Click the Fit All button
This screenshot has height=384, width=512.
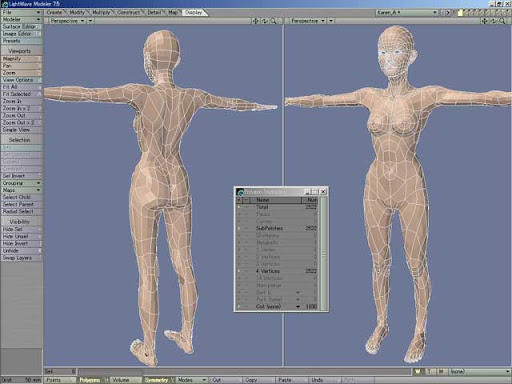click(x=21, y=87)
